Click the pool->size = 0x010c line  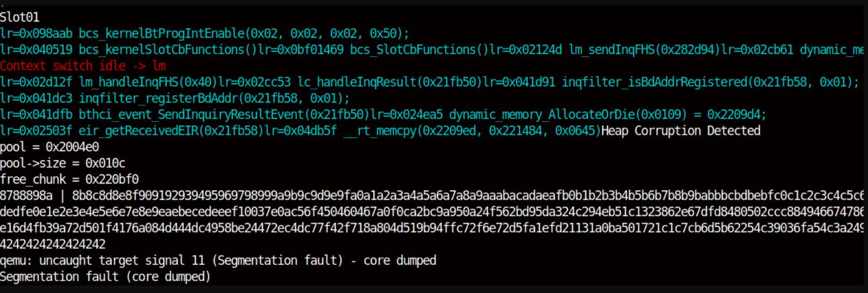63,163
